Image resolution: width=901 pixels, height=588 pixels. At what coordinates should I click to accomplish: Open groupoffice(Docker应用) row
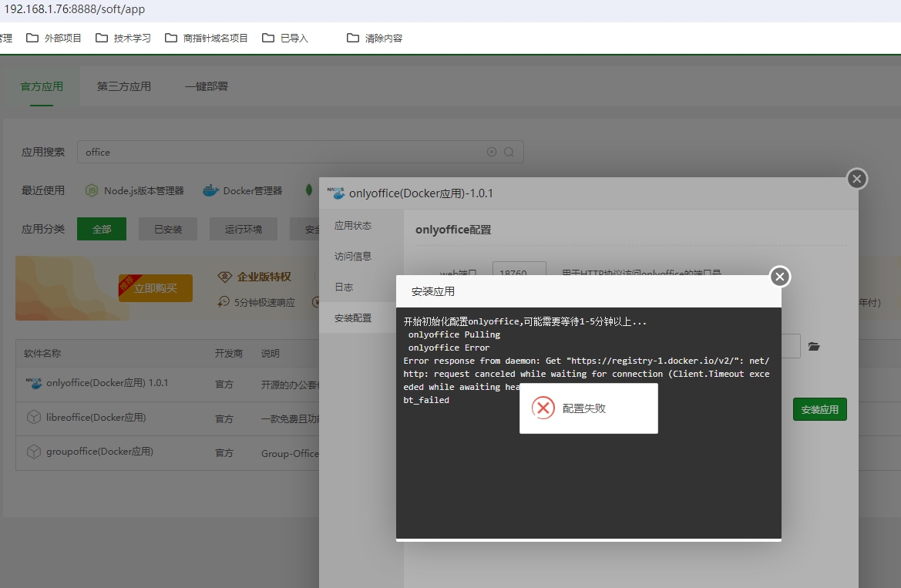(x=99, y=452)
